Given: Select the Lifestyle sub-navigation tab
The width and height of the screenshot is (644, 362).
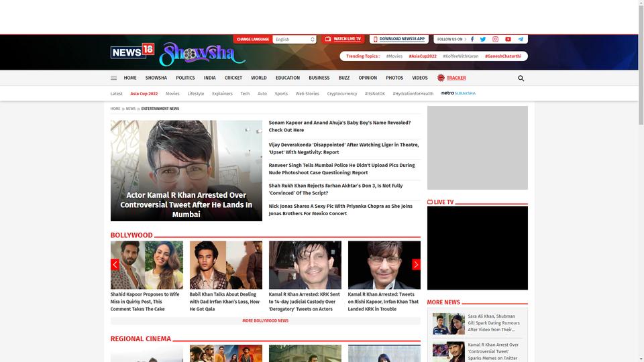Looking at the screenshot, I should tap(195, 94).
